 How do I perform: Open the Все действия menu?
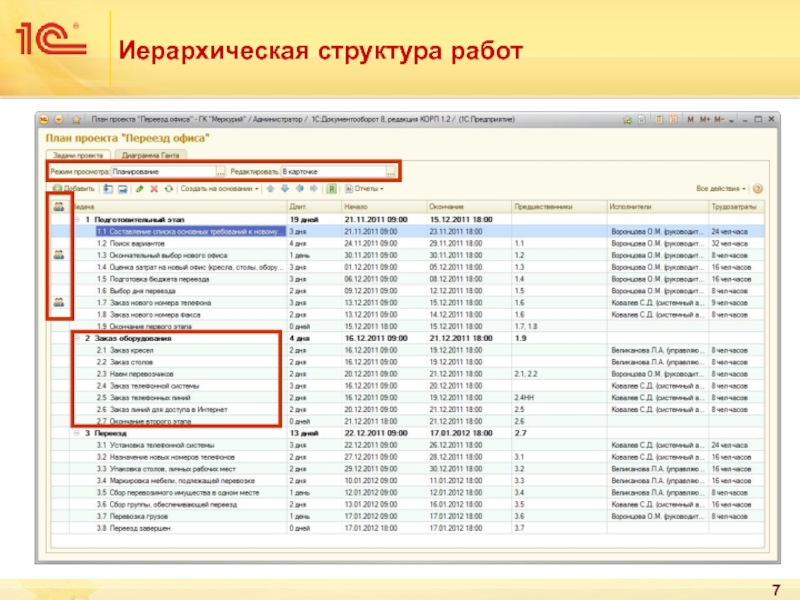721,188
